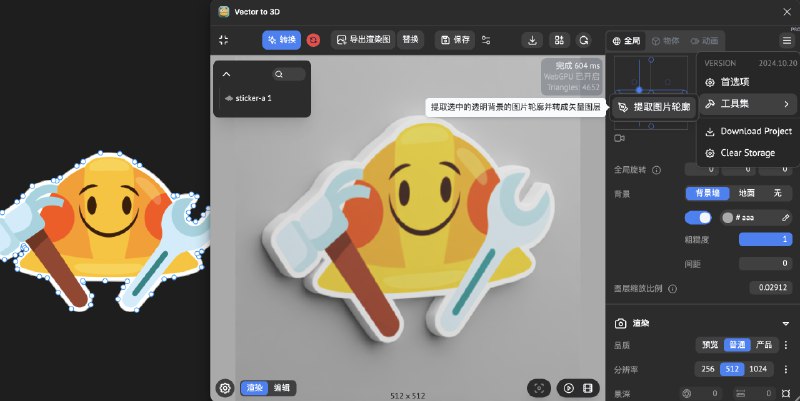
Task: Click the camera icon beside 渲染 header
Action: 620,323
